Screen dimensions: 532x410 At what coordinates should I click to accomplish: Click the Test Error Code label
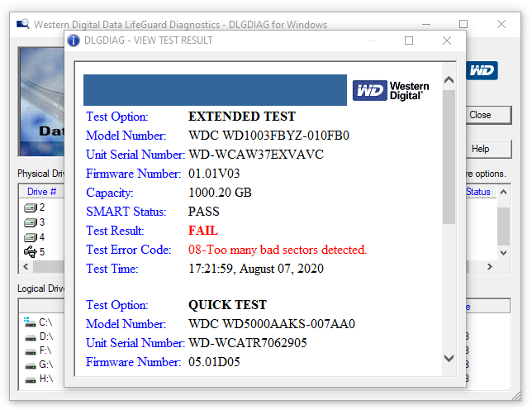click(129, 250)
